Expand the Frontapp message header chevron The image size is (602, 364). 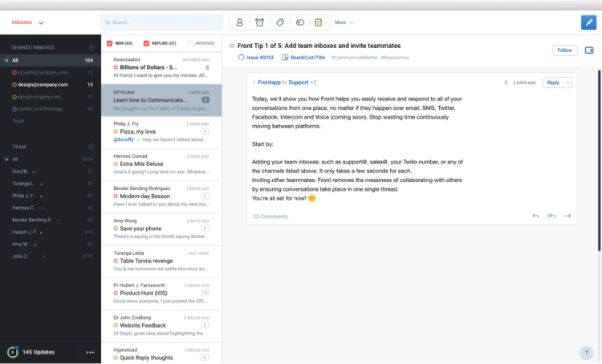(254, 82)
